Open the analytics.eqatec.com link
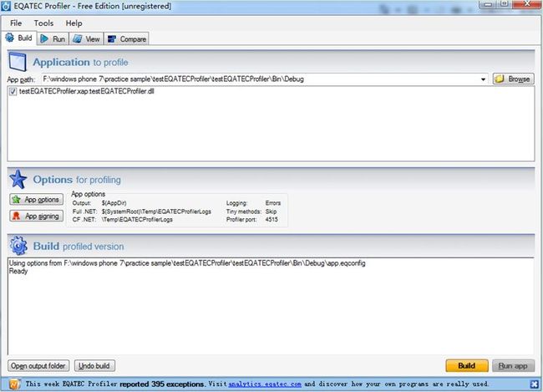The height and width of the screenshot is (392, 543). (265, 384)
